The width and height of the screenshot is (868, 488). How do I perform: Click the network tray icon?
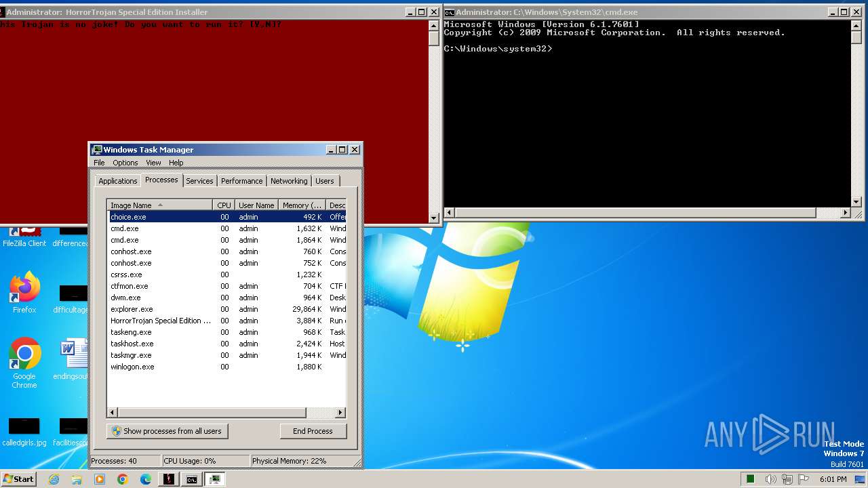[788, 479]
